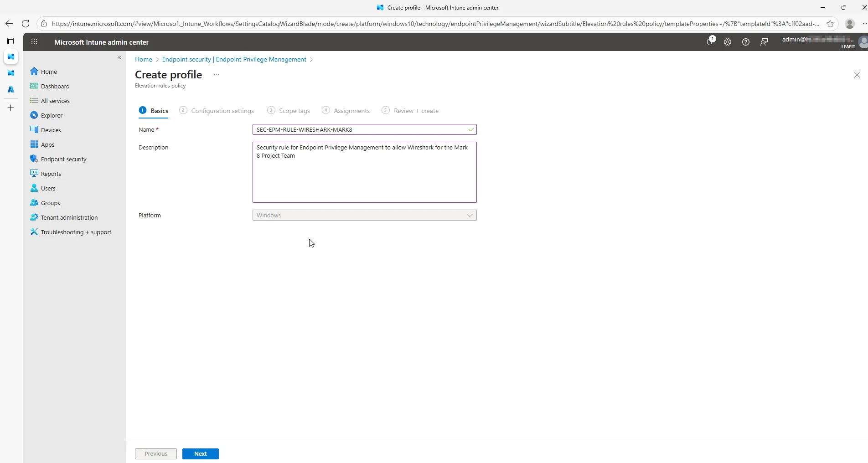Click the second Intune vertical tab icon

click(11, 73)
